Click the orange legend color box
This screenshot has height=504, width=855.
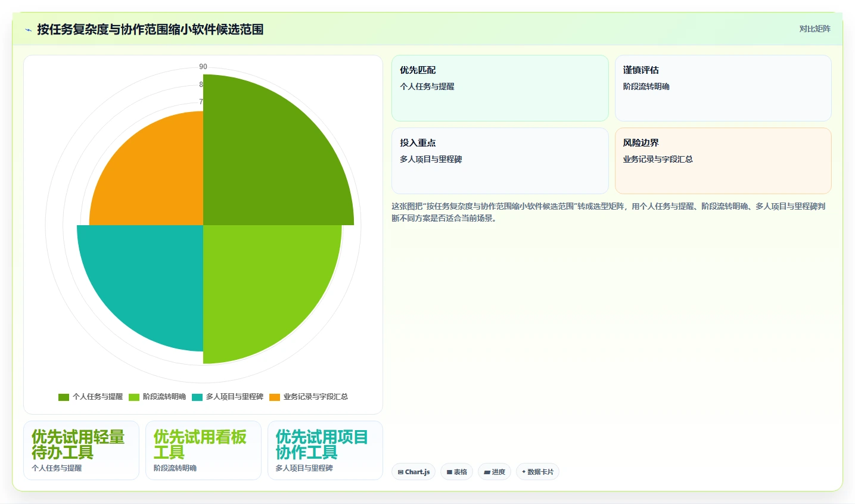click(275, 397)
